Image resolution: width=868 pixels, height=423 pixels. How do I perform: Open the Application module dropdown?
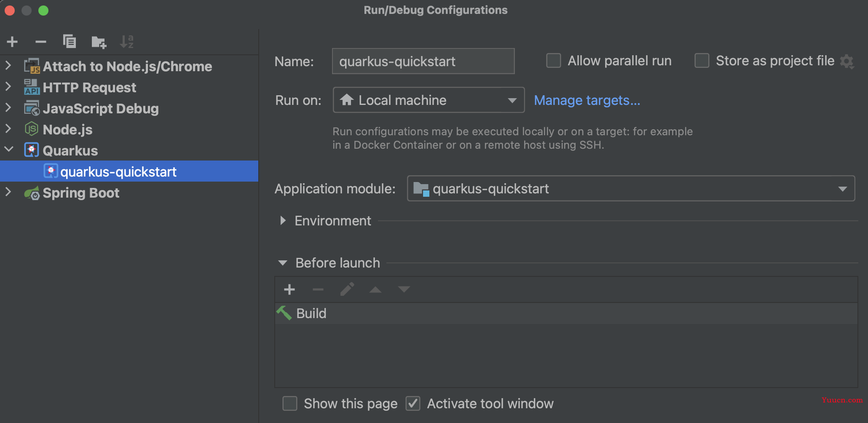(631, 188)
